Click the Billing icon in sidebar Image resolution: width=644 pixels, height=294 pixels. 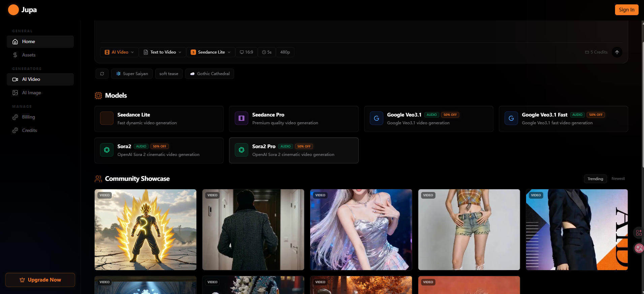(x=15, y=117)
